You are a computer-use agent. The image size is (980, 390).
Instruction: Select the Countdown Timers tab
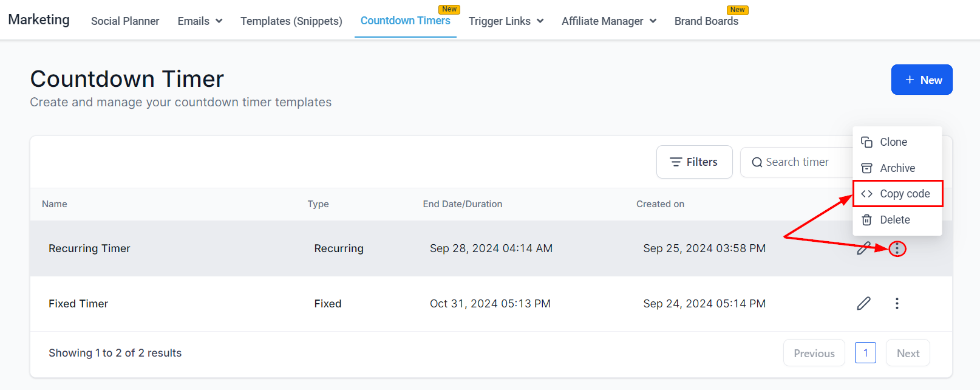pos(406,21)
